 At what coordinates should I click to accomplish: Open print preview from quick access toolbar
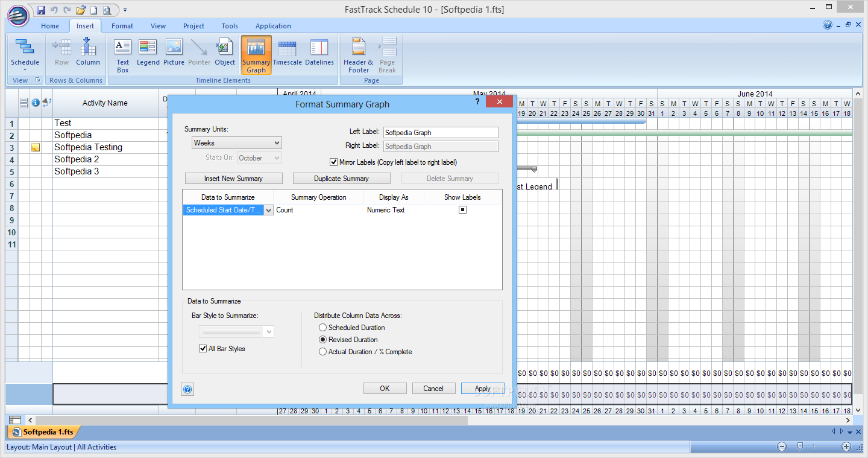pyautogui.click(x=107, y=10)
